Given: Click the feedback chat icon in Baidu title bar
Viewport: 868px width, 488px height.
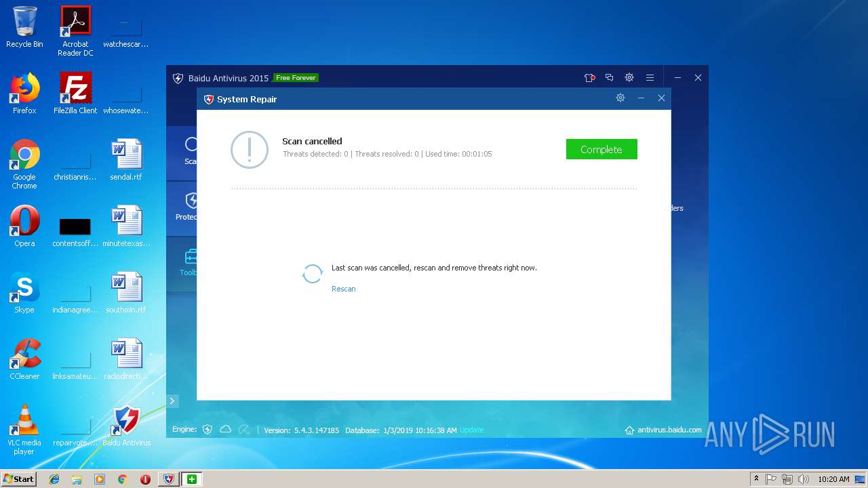Looking at the screenshot, I should [609, 78].
